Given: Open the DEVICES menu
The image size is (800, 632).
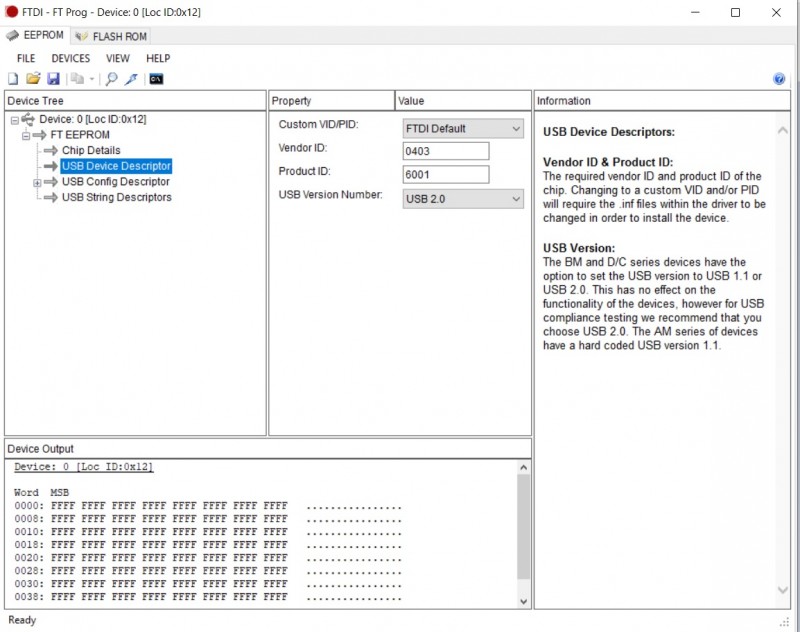Looking at the screenshot, I should tap(71, 58).
